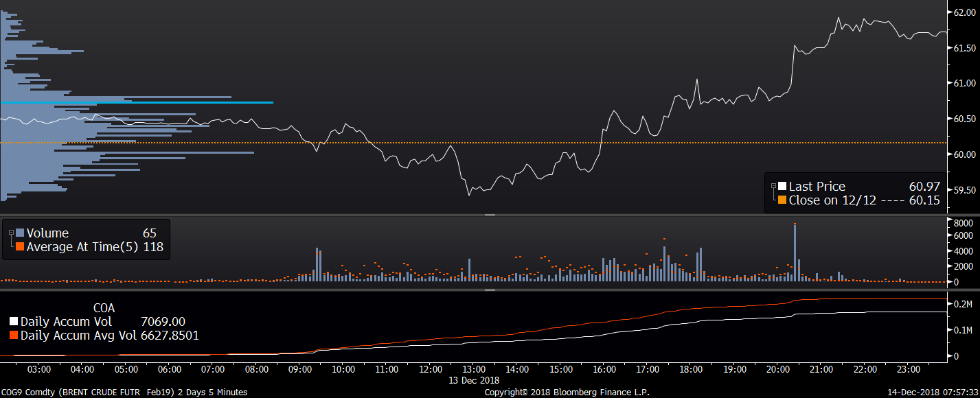Click the COA heading in accumulation panel

point(104,308)
